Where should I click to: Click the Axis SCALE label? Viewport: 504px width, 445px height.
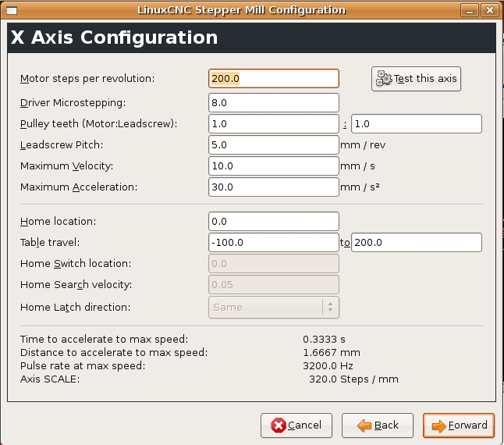point(50,379)
